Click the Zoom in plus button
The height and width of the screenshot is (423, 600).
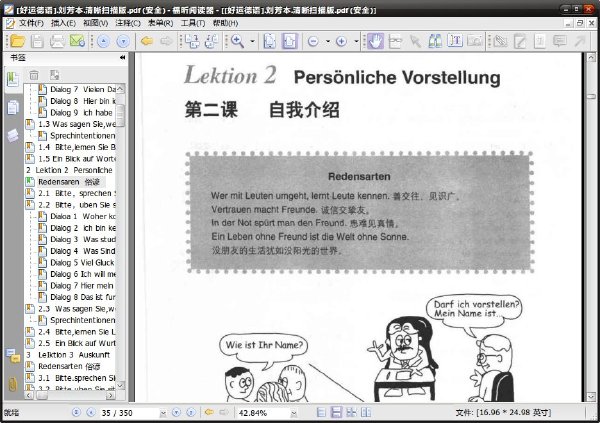(341, 41)
